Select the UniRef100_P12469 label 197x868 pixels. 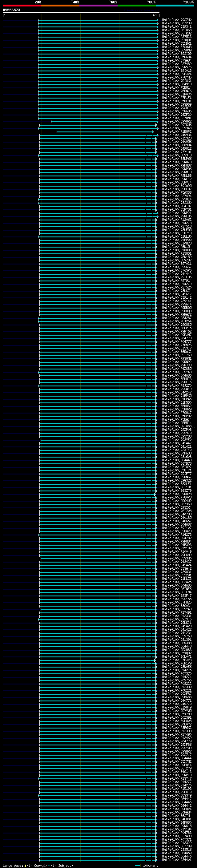(x=177, y=737)
